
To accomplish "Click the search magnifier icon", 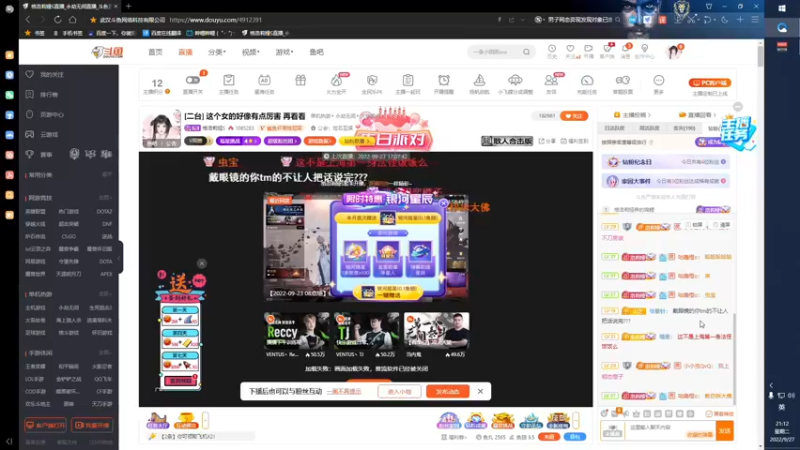I will tap(526, 52).
